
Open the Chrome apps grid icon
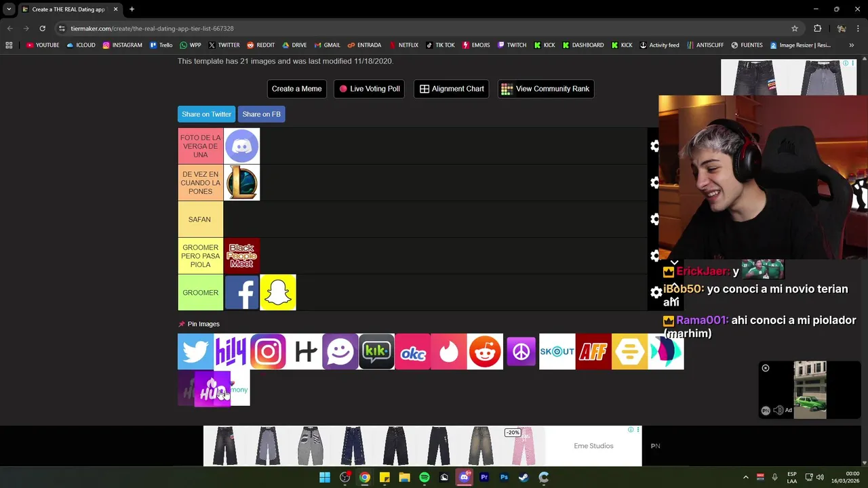coord(9,45)
